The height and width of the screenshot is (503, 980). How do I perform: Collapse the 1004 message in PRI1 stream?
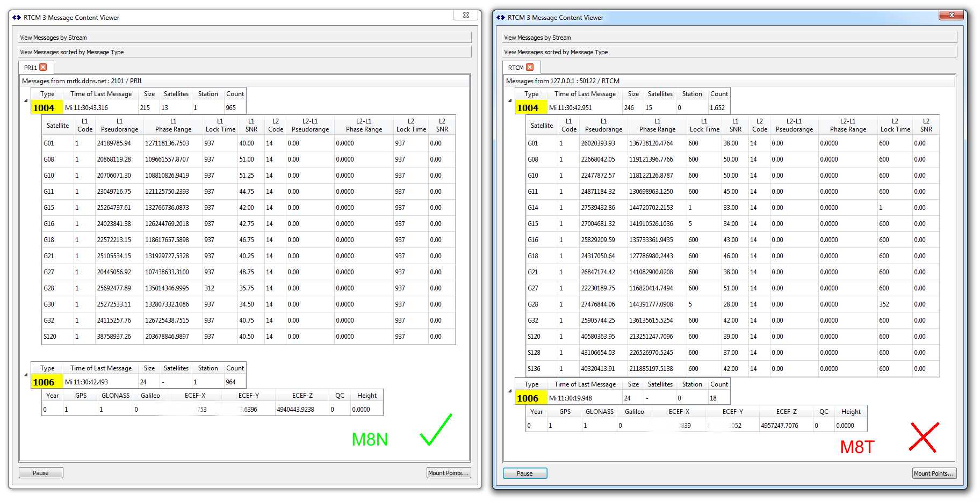[26, 101]
